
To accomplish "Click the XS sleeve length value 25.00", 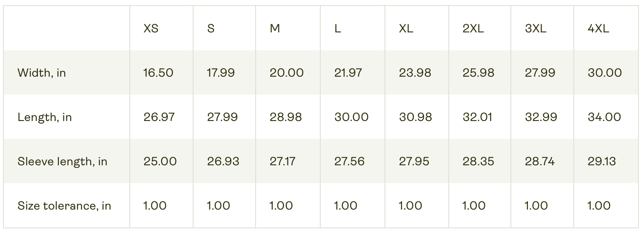I will (160, 161).
